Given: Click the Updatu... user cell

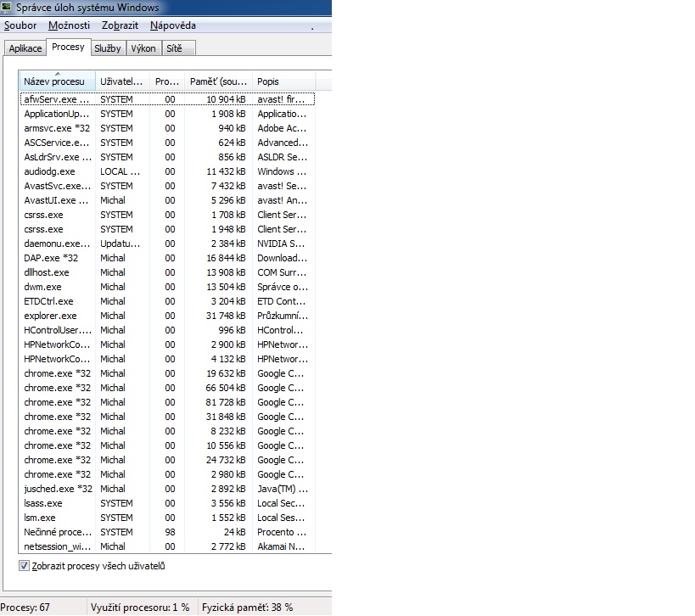Looking at the screenshot, I should [120, 244].
